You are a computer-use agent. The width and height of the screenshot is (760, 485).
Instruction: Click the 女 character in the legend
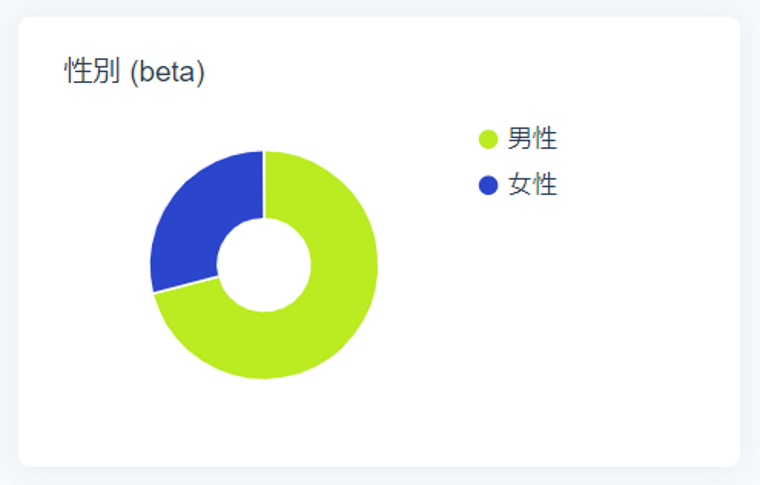(520, 185)
